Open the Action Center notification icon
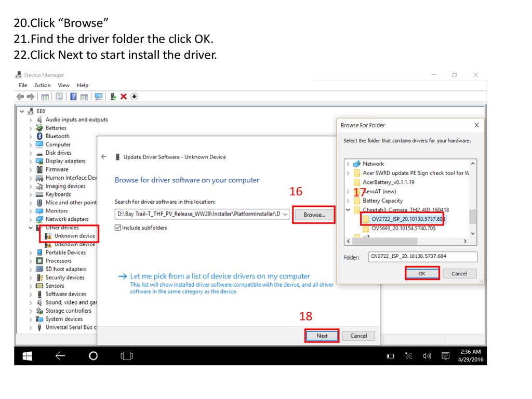Viewport: 532px width, 399px height. point(445,355)
